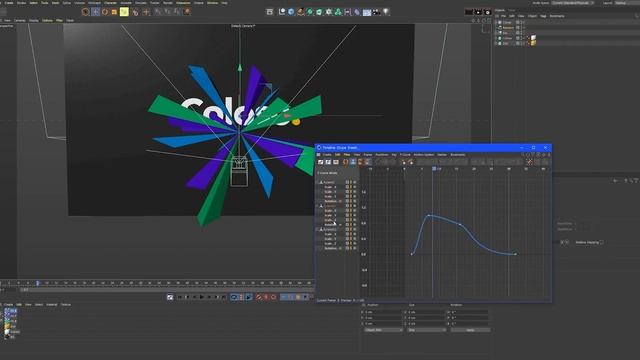Select the highlighted orange track group in Timeline
Viewport: 640px width, 360px height.
(x=329, y=206)
